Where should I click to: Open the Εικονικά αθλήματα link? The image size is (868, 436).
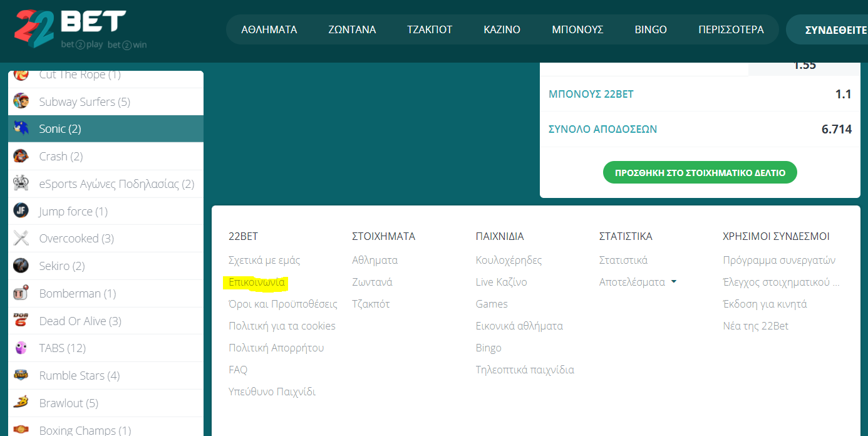tap(519, 326)
